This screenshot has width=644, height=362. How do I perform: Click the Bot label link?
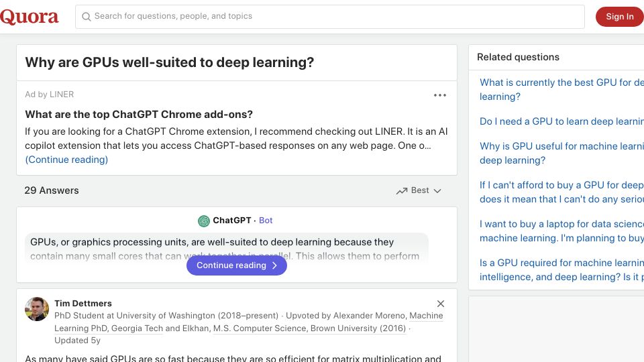pos(266,221)
